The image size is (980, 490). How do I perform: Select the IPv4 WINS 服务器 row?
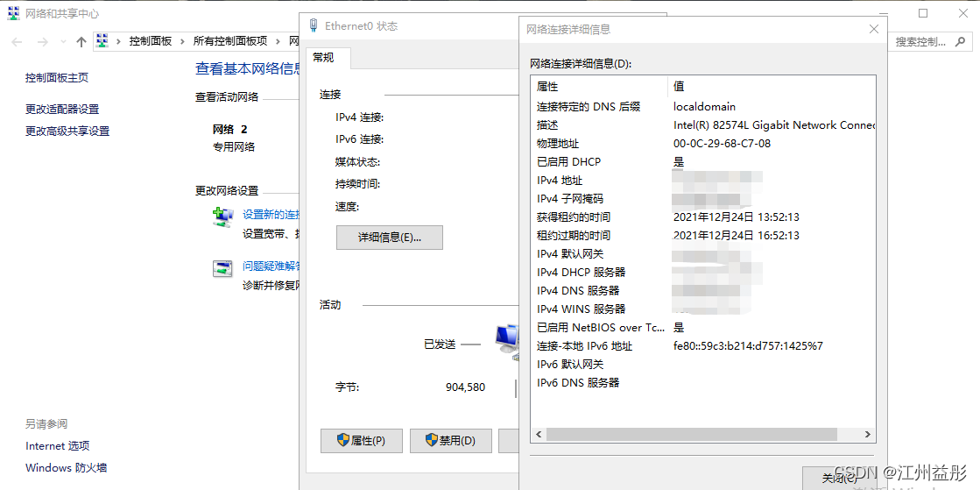tap(703, 309)
